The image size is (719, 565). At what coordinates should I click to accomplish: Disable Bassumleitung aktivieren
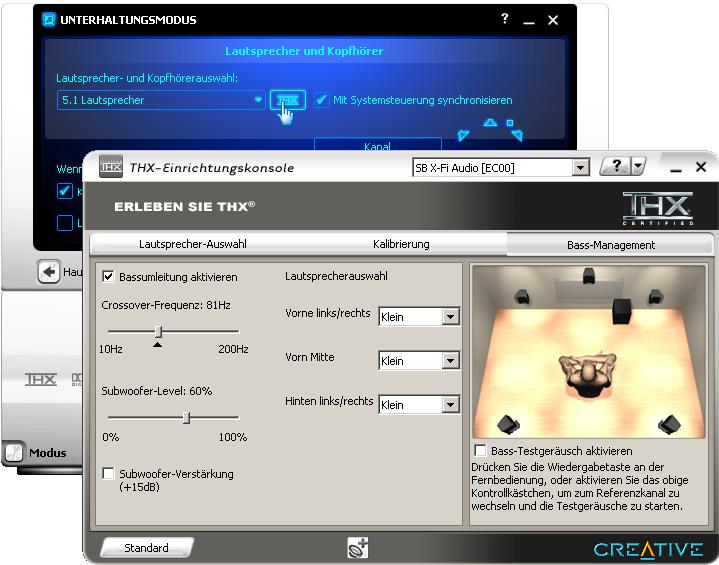(x=108, y=277)
